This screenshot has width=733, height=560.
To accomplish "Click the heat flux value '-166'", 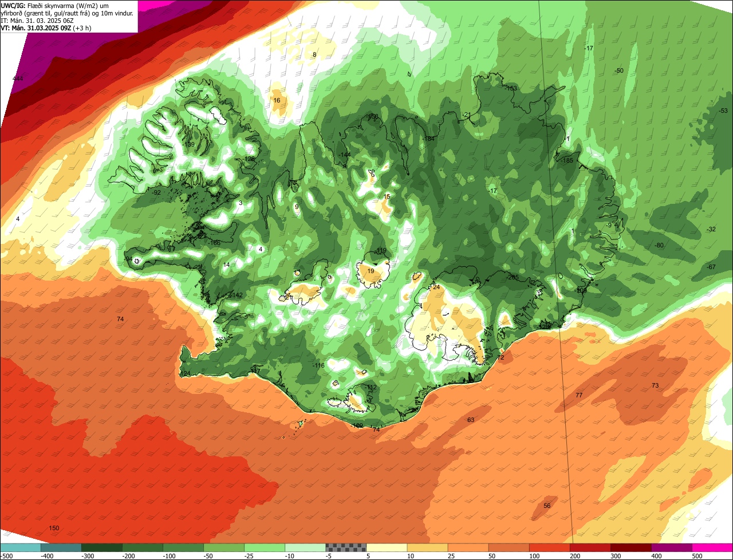I will pos(214,243).
